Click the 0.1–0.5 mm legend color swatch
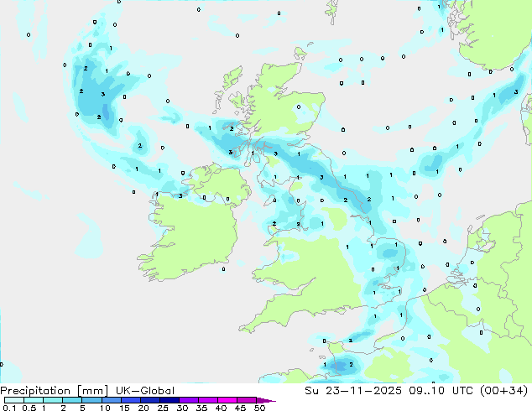Screen dimensions: 532x411 (14, 400)
